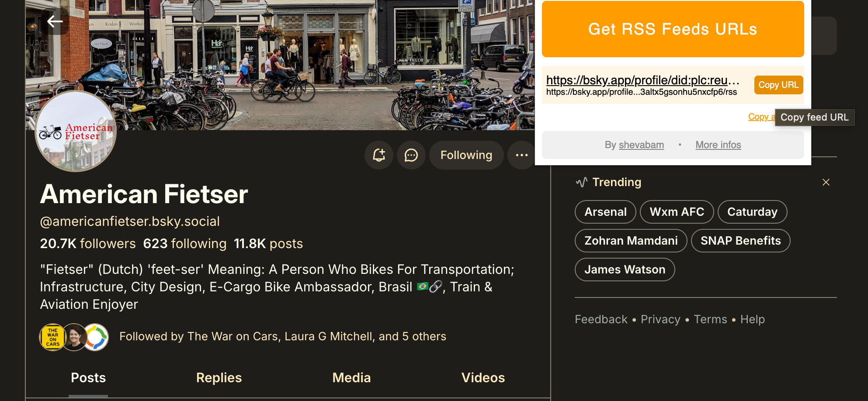Open the Videos tab
This screenshot has height=401, width=868.
click(483, 377)
